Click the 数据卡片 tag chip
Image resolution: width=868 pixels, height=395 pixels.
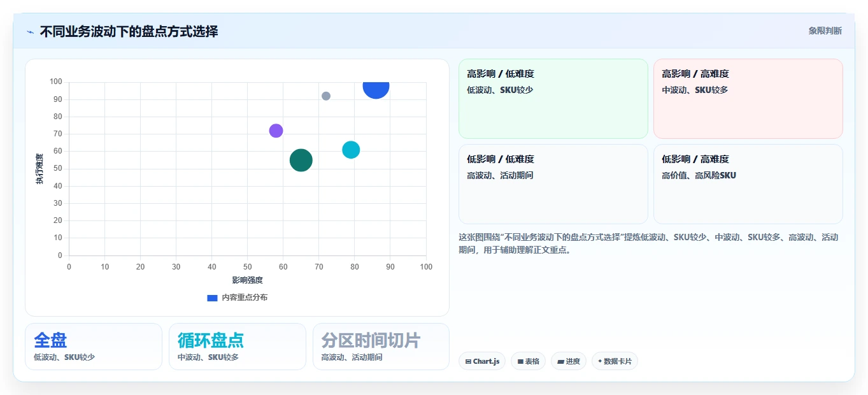coord(615,361)
